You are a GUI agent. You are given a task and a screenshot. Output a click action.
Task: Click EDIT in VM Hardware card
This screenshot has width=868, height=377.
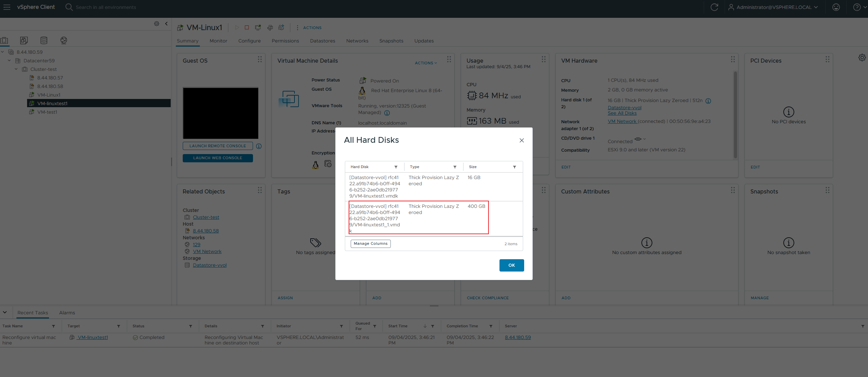[x=566, y=167]
